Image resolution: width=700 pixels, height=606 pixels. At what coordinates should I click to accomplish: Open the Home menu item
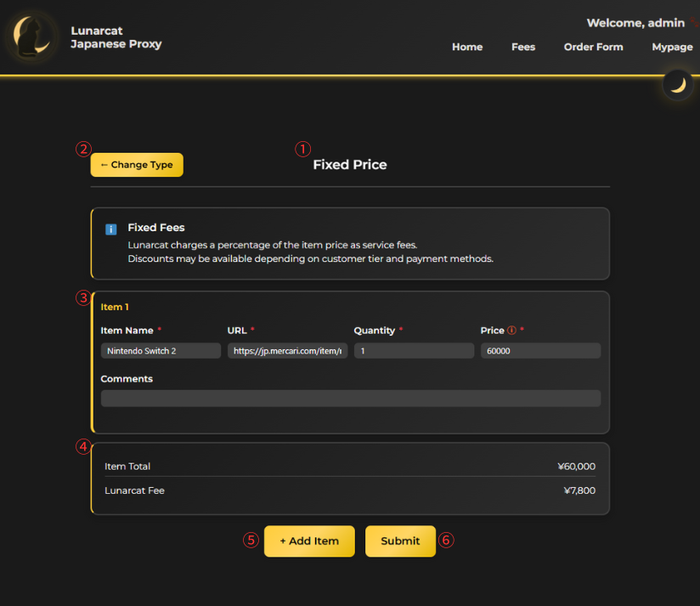pos(466,47)
